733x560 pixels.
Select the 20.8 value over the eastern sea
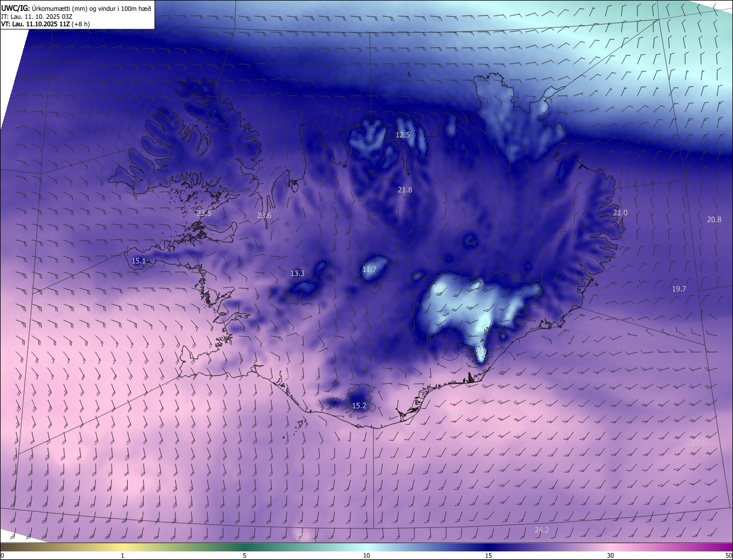pos(714,220)
